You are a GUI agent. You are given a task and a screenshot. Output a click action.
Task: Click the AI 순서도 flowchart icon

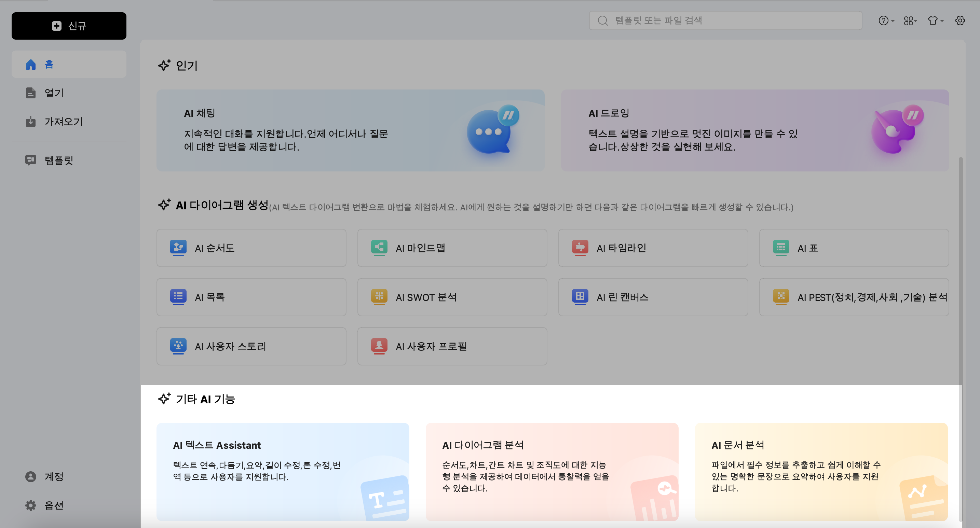(x=178, y=248)
